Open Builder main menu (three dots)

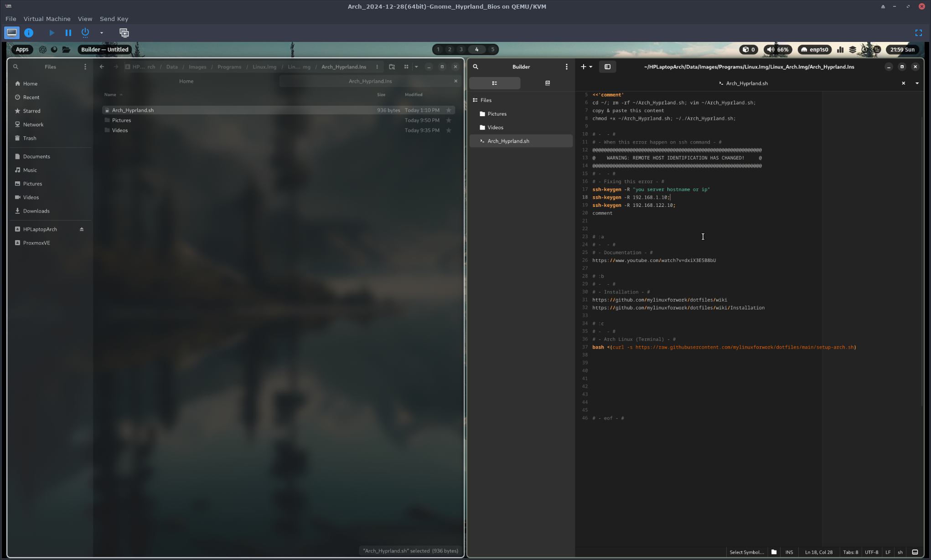pyautogui.click(x=566, y=67)
